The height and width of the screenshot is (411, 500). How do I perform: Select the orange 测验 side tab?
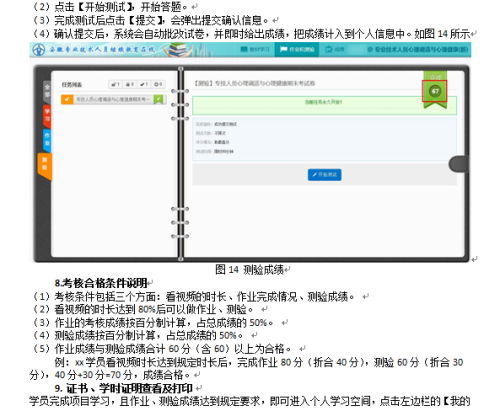click(45, 166)
